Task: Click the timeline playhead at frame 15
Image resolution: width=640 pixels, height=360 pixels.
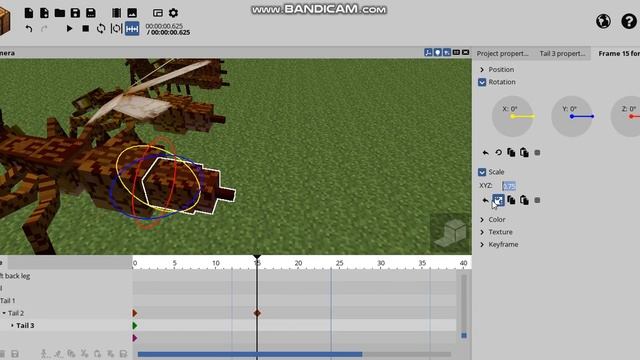Action: 257,258
